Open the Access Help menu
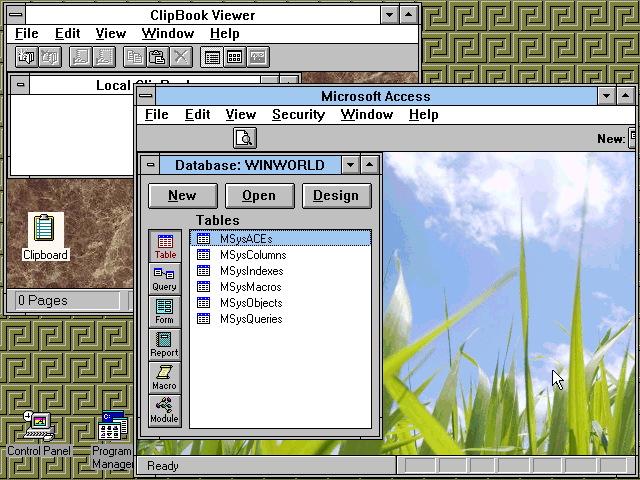640x480 pixels. pos(423,115)
